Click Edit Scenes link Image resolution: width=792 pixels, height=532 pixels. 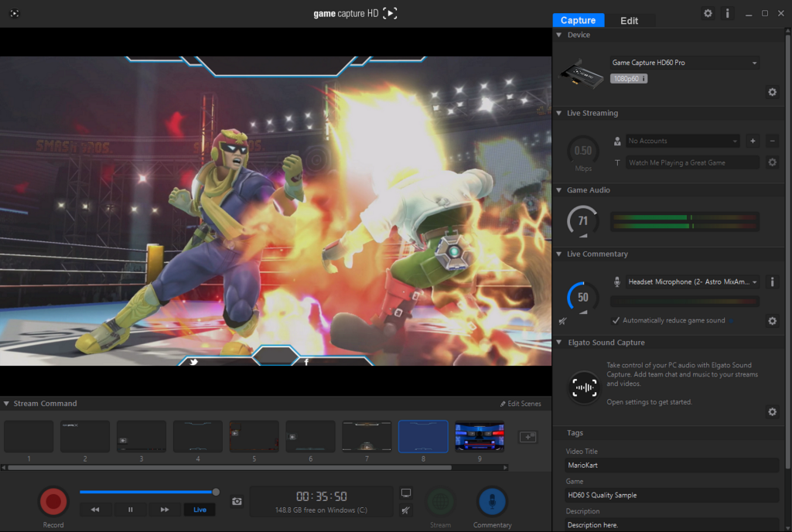pos(521,404)
